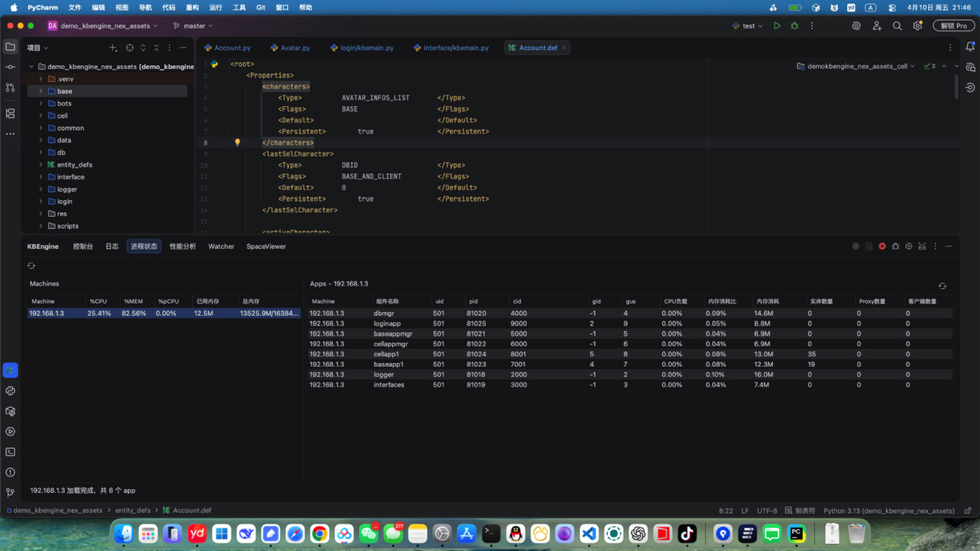980x551 pixels.
Task: Open the Terminal tool window in left sidebar
Action: [10, 452]
